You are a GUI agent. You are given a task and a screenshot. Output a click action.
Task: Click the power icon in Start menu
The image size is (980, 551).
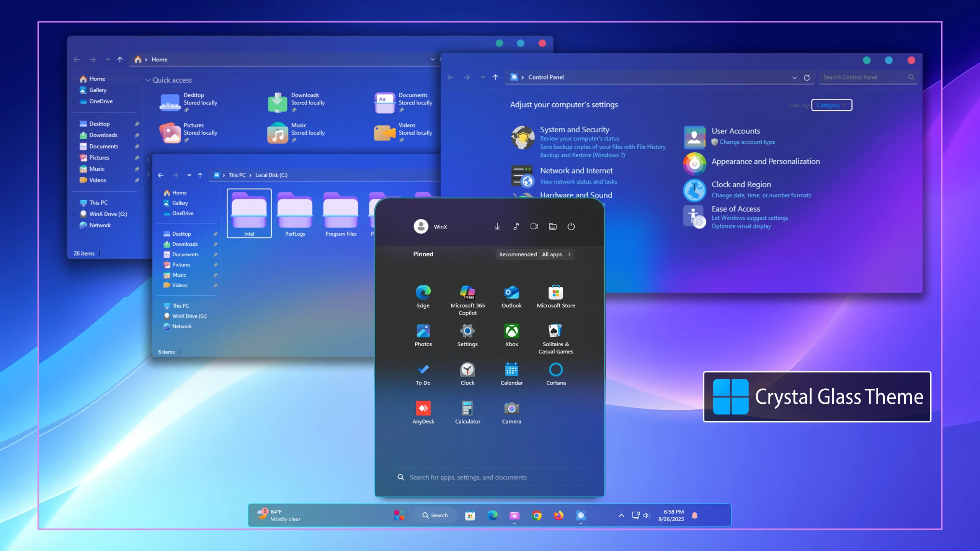tap(571, 227)
